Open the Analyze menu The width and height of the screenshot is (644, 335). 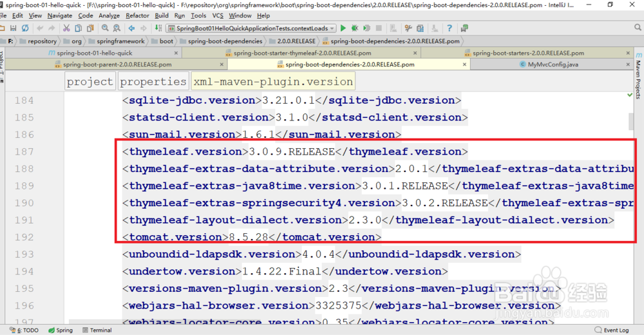point(109,15)
